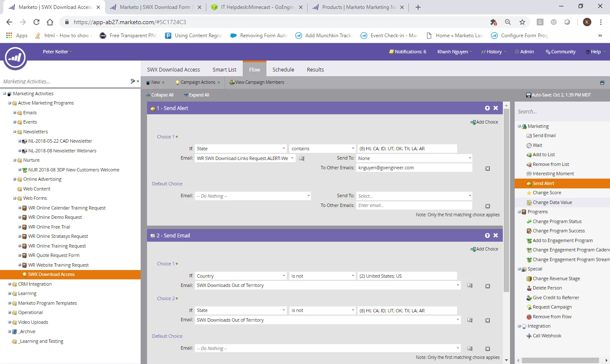610x364 pixels.
Task: Remove the Country is not choice
Action: (x=488, y=286)
